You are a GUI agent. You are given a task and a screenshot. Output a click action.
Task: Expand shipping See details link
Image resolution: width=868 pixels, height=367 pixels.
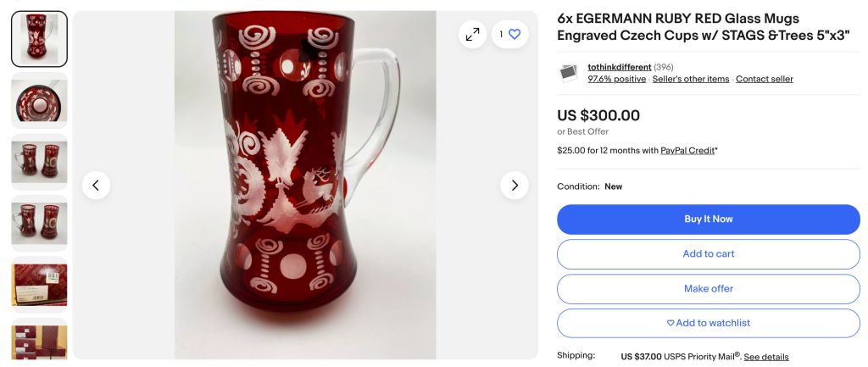pos(765,357)
